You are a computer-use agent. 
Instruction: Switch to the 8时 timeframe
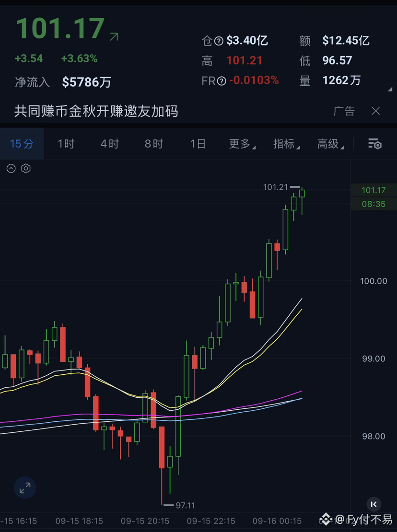154,144
